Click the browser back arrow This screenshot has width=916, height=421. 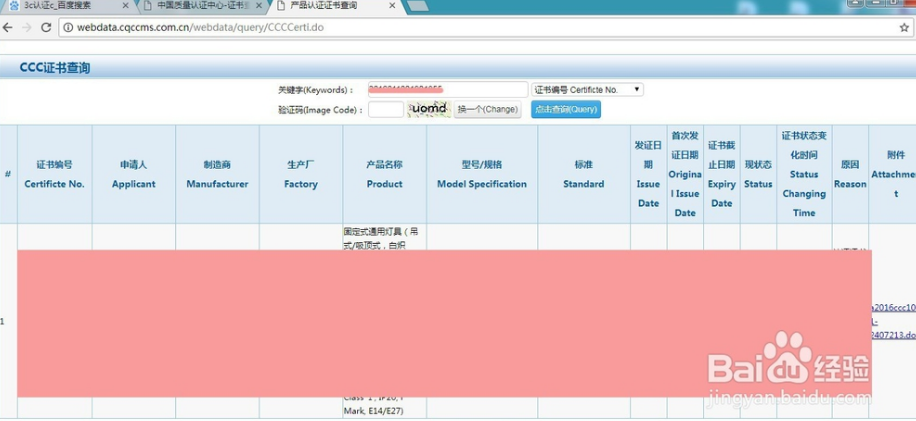click(x=9, y=28)
